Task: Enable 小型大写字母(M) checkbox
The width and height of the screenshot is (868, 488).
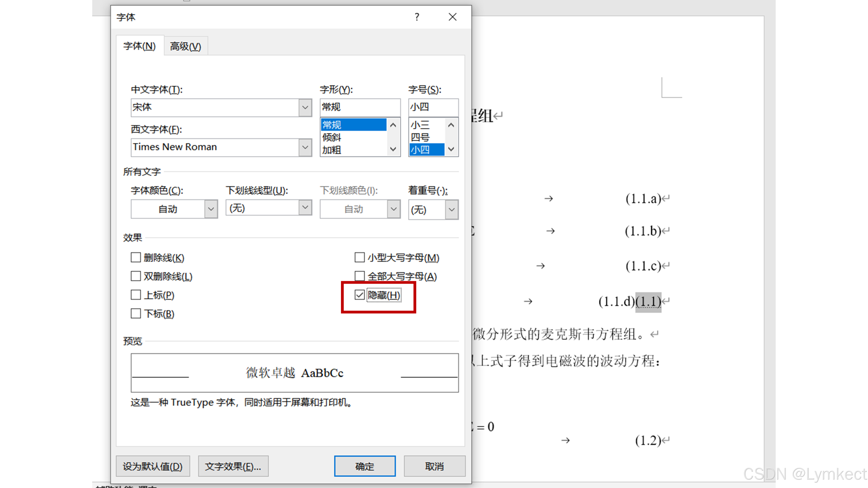Action: (x=360, y=258)
